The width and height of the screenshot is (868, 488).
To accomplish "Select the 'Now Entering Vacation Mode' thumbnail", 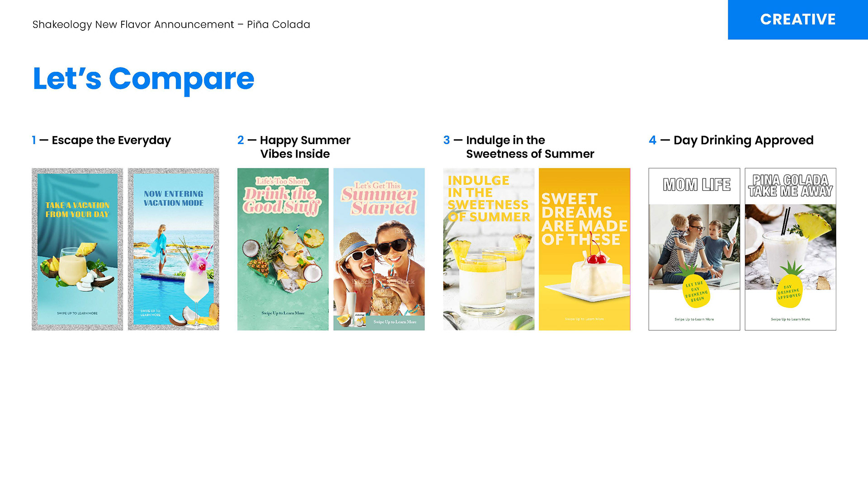I will pyautogui.click(x=173, y=249).
